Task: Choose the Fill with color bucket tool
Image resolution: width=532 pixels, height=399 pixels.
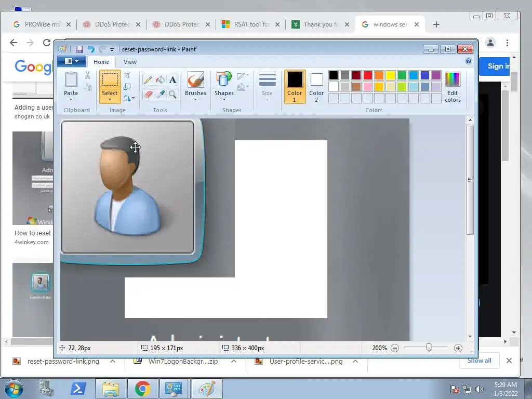Action: (x=161, y=79)
